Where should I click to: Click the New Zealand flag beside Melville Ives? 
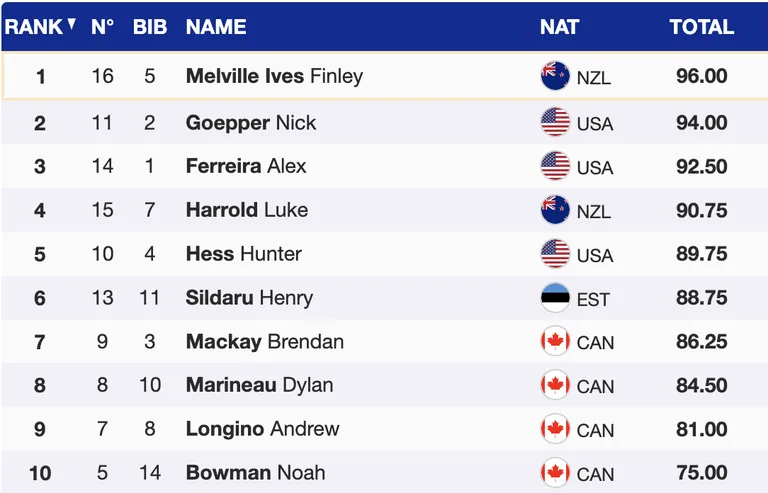pos(555,76)
